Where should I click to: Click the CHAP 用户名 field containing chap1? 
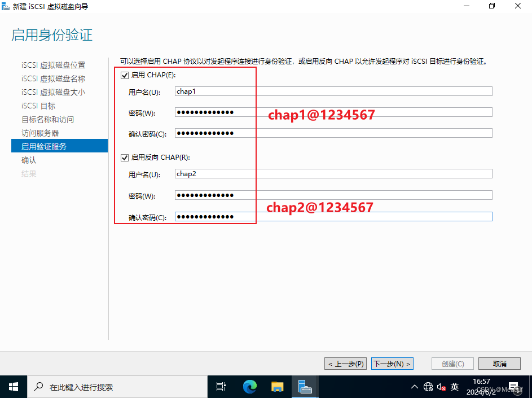pos(333,91)
